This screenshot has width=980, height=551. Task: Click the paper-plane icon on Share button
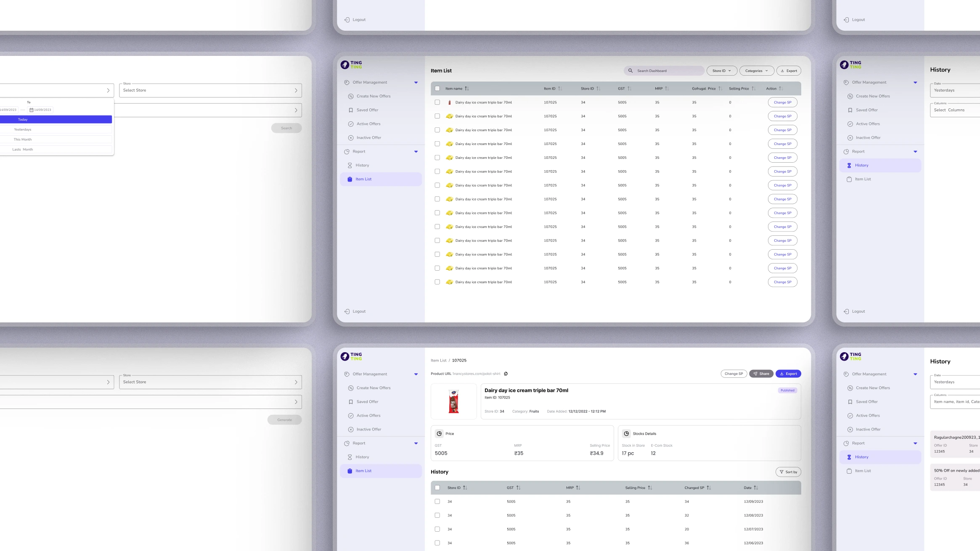click(x=755, y=374)
